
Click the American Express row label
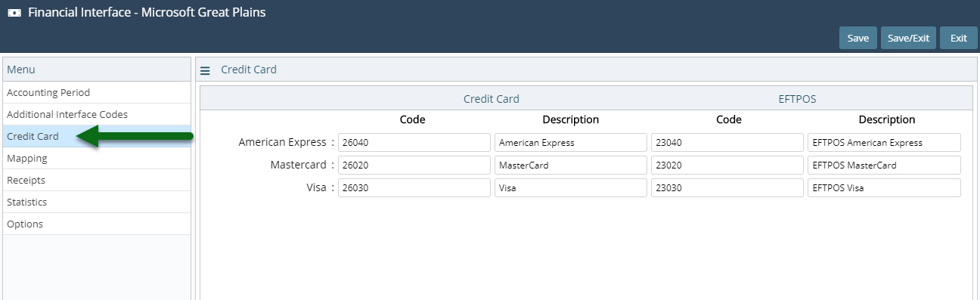[283, 142]
